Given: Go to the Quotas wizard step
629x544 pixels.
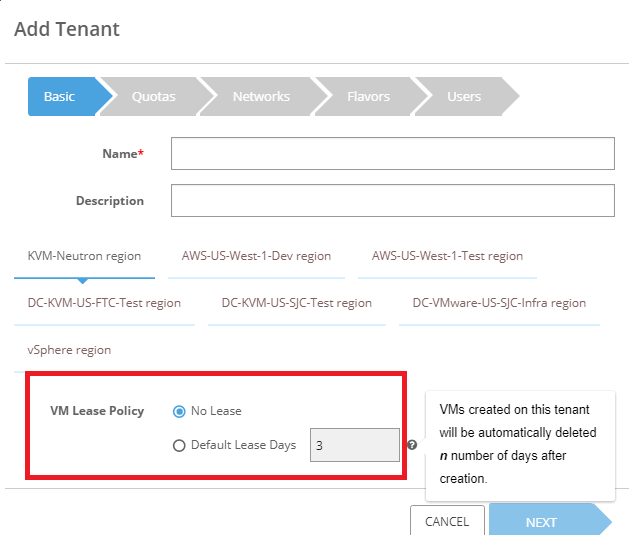Looking at the screenshot, I should click(x=154, y=97).
